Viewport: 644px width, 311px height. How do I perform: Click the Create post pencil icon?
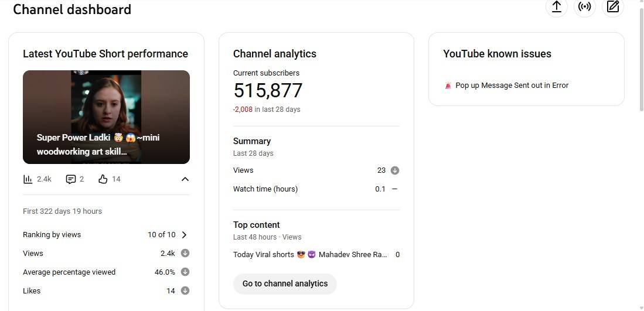613,7
